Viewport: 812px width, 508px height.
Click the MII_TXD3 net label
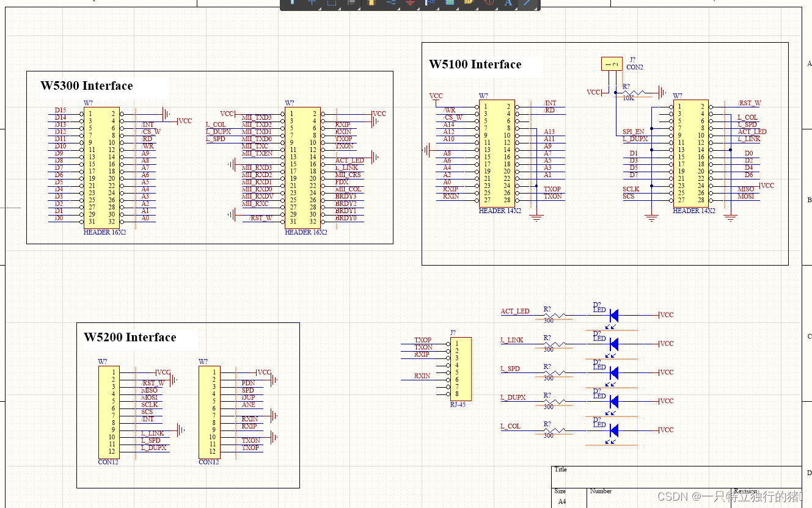257,117
